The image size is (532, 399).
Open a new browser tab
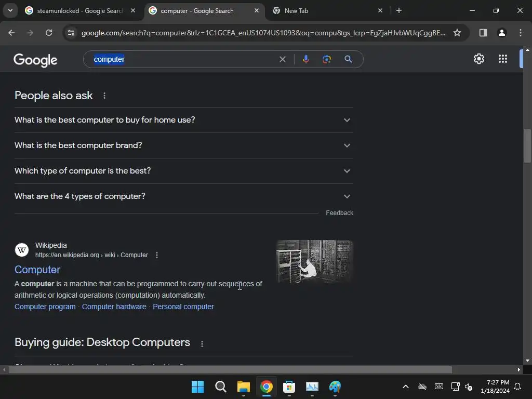tap(399, 10)
